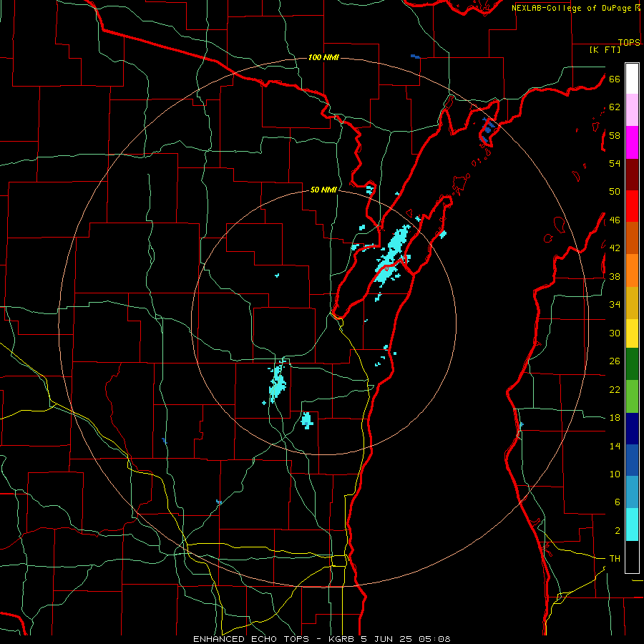Select the cyan legend band
This screenshot has width=644, height=644.
click(x=632, y=525)
